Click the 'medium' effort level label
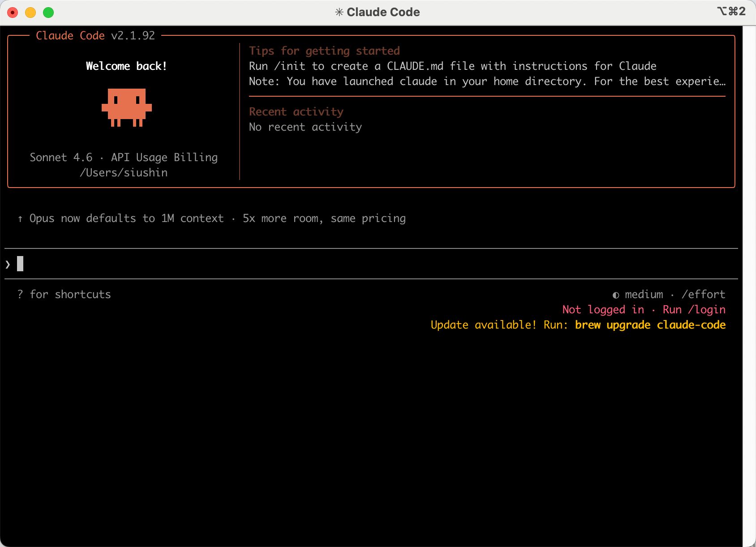This screenshot has height=547, width=756. pyautogui.click(x=644, y=295)
